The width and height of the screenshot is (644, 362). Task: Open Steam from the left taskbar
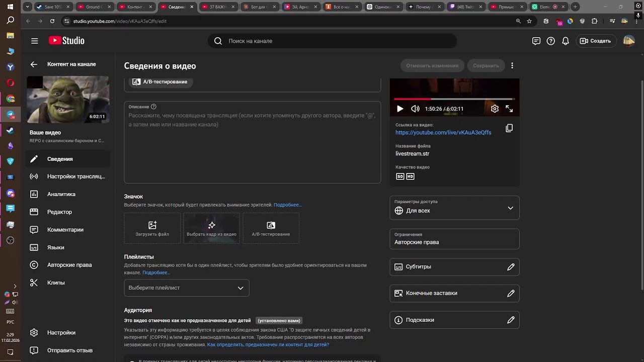[x=10, y=130]
